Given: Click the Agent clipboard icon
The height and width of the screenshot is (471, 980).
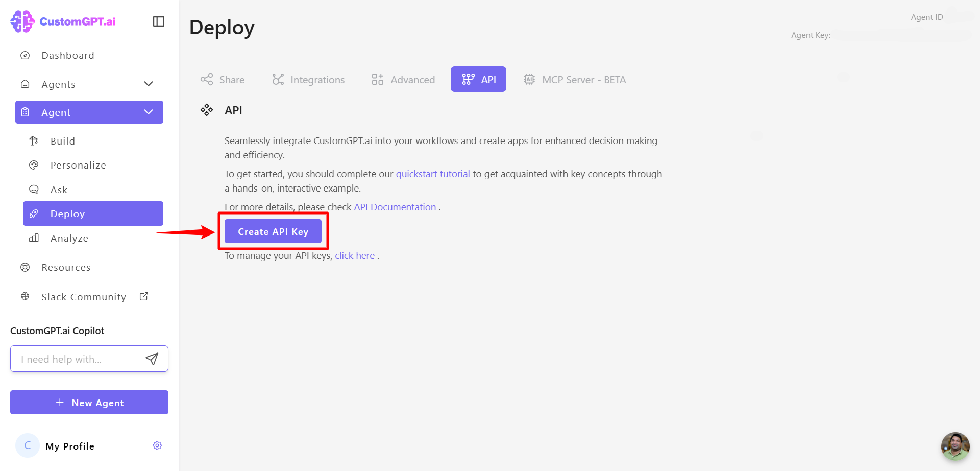Looking at the screenshot, I should (25, 112).
